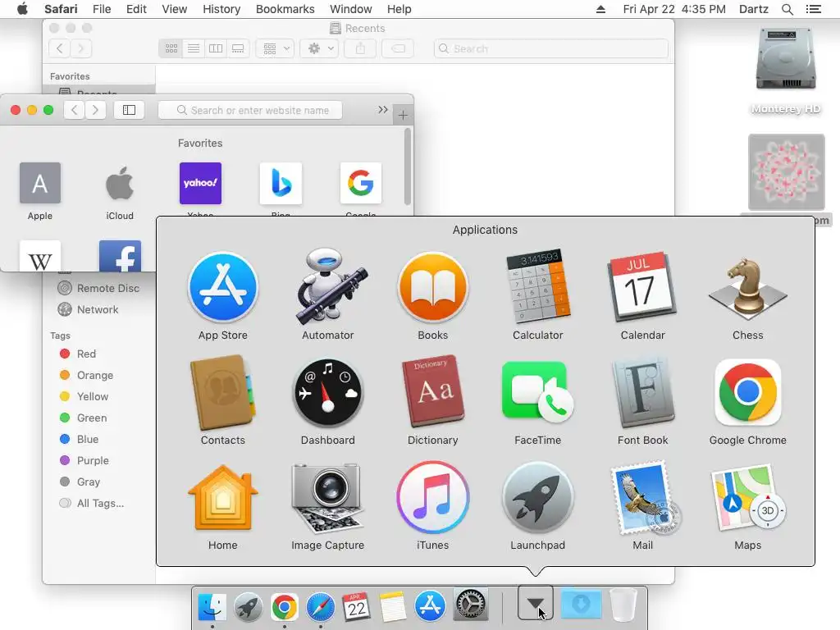Click the App Store icon in the Dock
Viewport: 840px width, 630px height.
pyautogui.click(x=430, y=605)
